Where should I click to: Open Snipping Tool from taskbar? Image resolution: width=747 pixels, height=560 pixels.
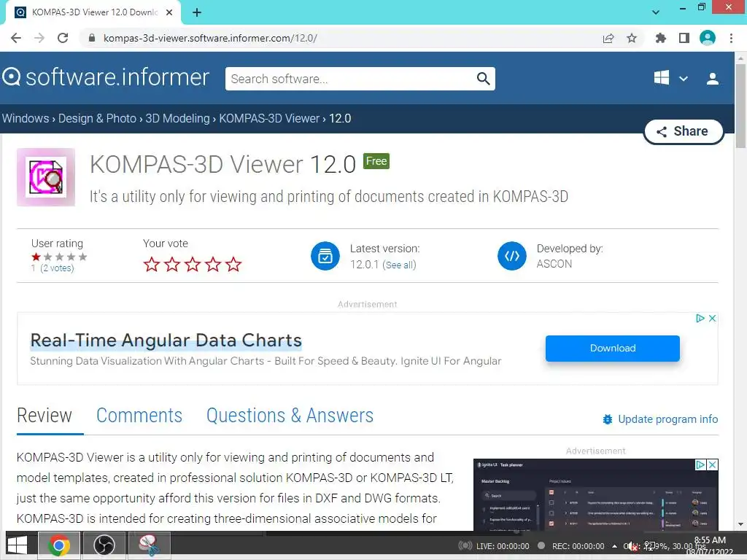[149, 545]
